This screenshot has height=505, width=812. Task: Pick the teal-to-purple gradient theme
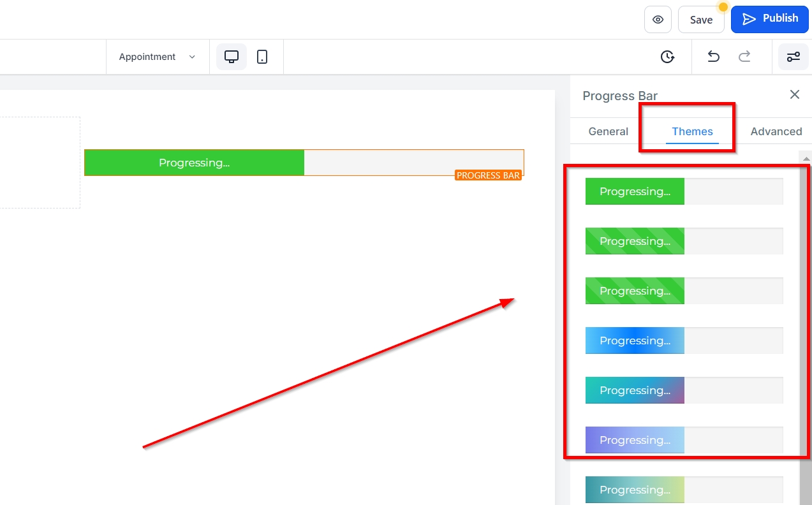tap(684, 390)
